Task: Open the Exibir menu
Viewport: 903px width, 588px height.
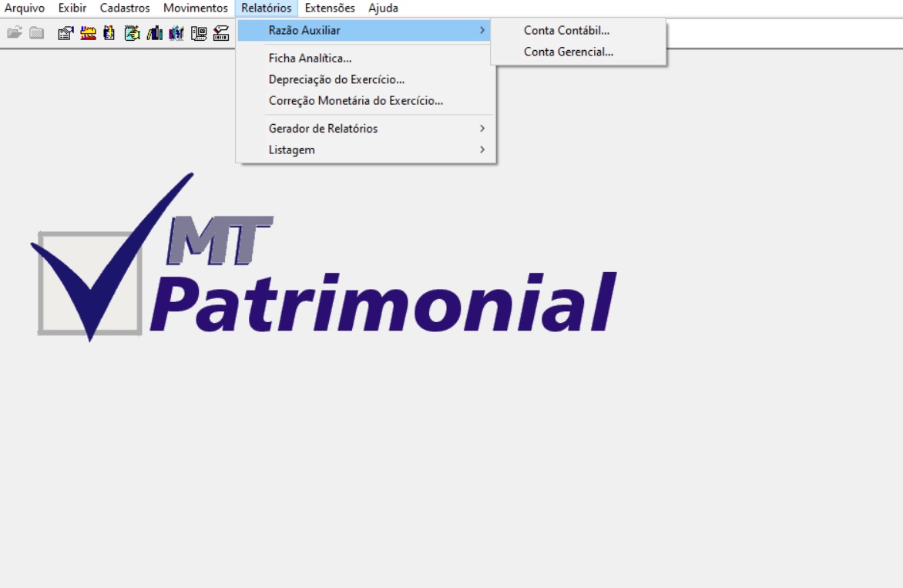Action: (x=72, y=8)
